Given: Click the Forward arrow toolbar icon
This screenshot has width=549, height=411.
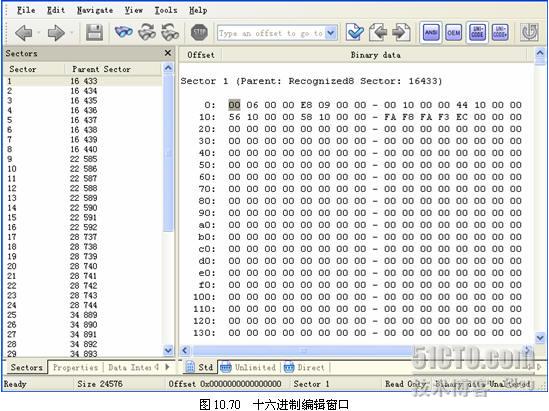Looking at the screenshot, I should click(x=56, y=33).
